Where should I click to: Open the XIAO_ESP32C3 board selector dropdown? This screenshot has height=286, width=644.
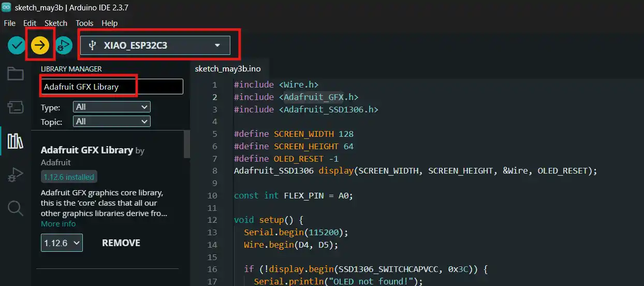click(155, 46)
